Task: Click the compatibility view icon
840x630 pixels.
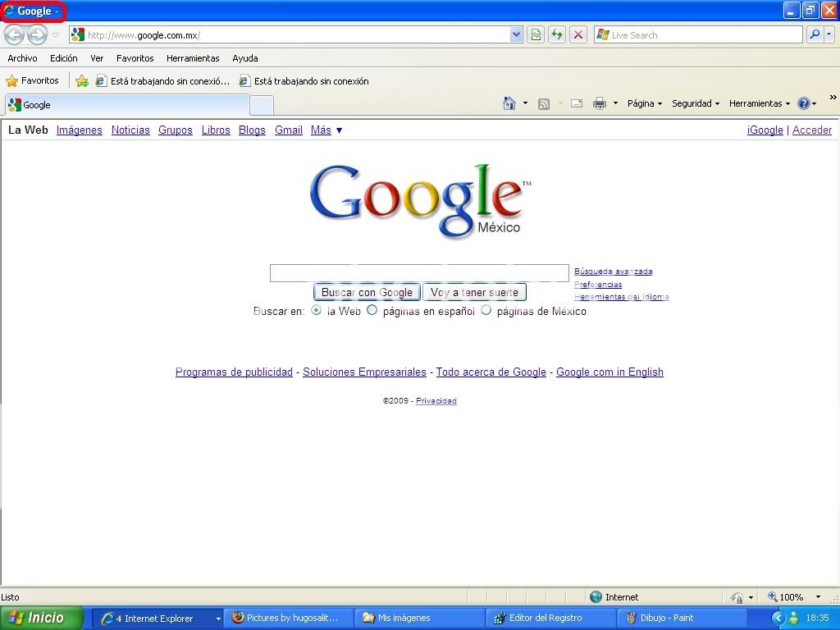Action: coord(536,34)
